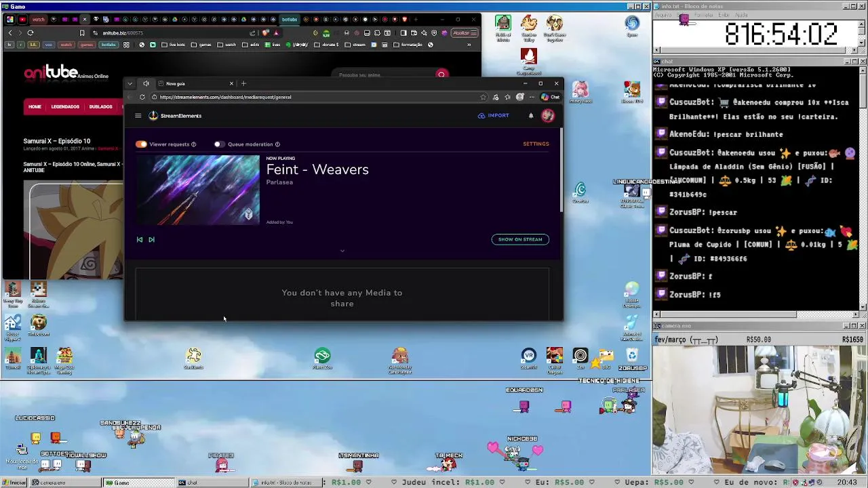The width and height of the screenshot is (868, 488).
Task: Click the Iniciar start button
Action: 14,483
